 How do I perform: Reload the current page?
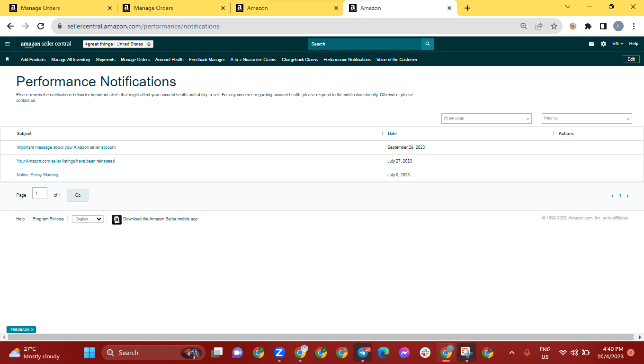pos(41,26)
